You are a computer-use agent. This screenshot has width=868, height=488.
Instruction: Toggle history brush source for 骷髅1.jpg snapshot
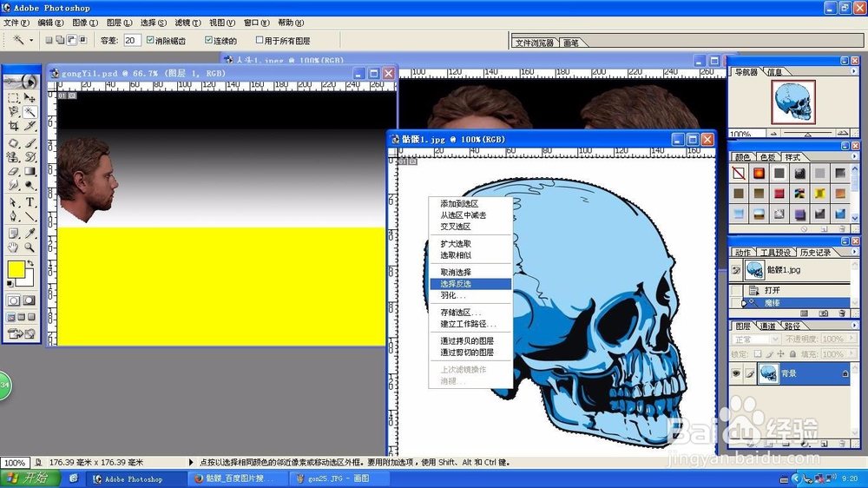tap(736, 270)
